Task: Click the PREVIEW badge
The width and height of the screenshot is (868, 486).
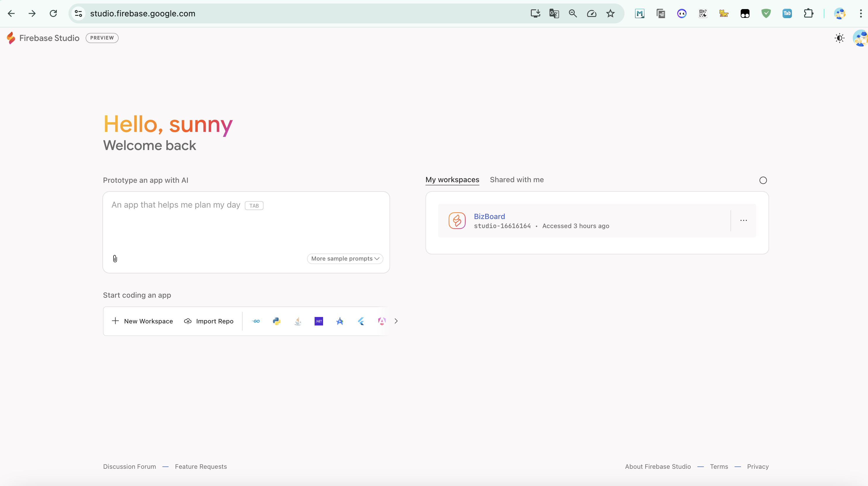Action: click(102, 38)
